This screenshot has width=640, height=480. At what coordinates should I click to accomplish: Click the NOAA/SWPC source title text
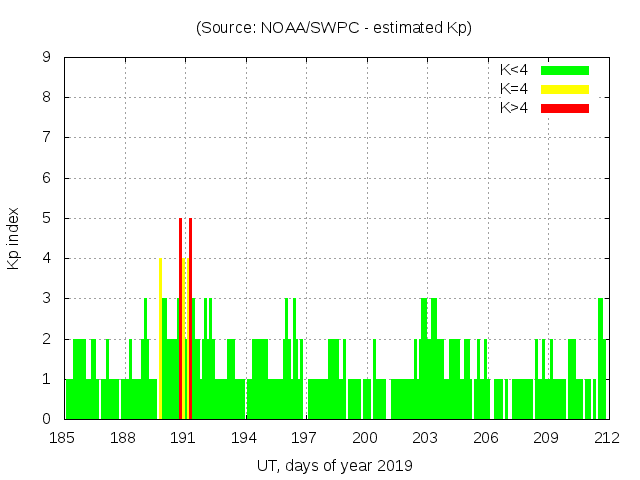point(334,28)
